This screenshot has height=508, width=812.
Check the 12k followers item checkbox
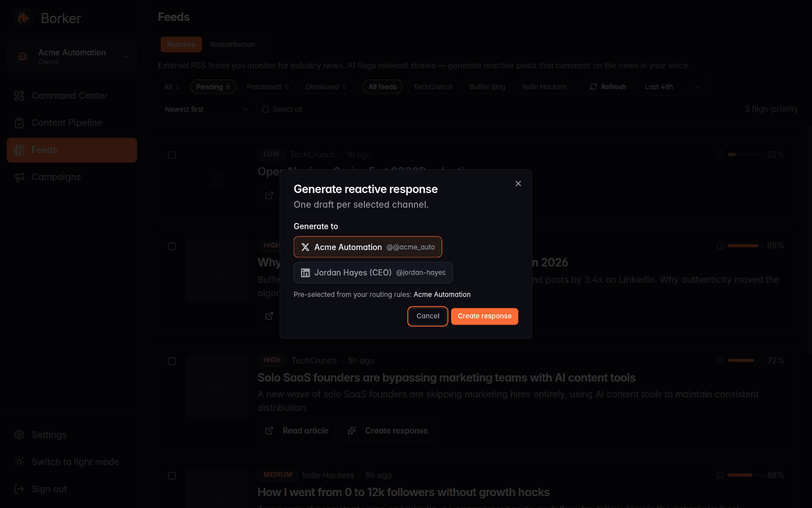(172, 476)
